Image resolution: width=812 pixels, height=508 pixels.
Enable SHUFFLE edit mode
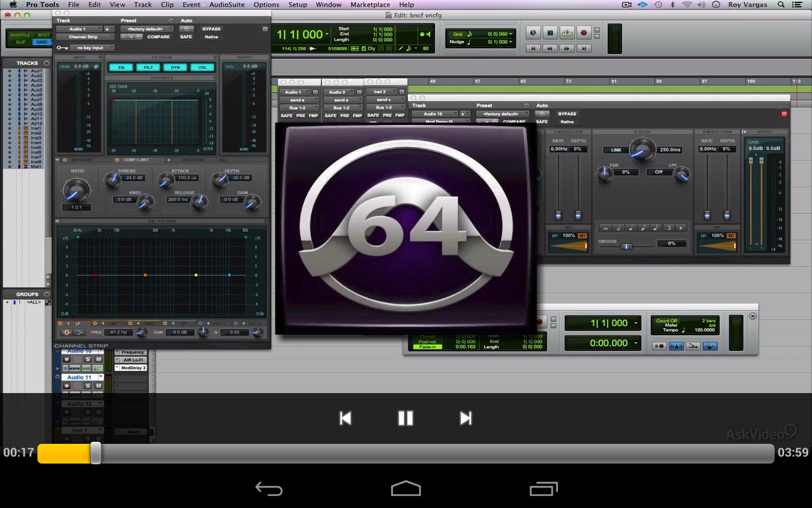click(x=21, y=35)
